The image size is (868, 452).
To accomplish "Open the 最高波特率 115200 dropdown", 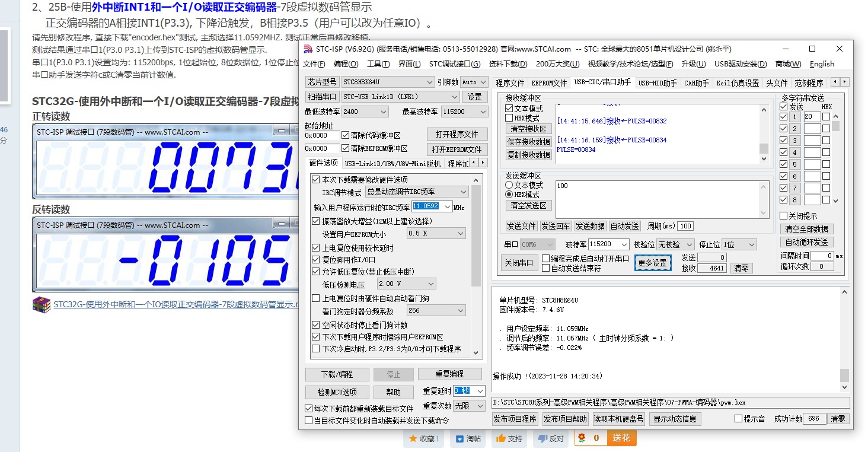I will coord(464,112).
